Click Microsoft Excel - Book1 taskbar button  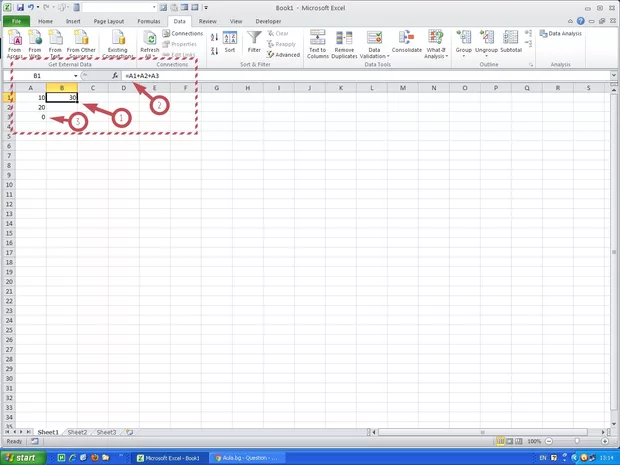click(x=169, y=458)
